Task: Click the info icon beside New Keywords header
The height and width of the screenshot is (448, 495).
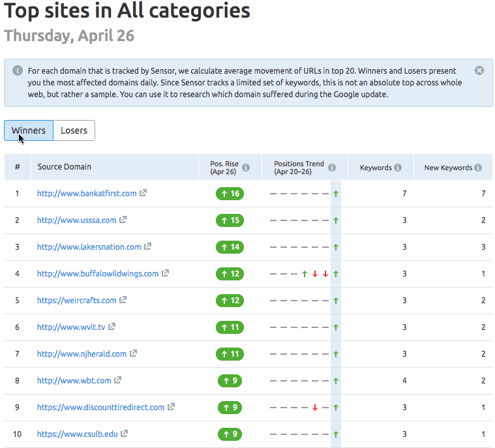Action: 478,168
